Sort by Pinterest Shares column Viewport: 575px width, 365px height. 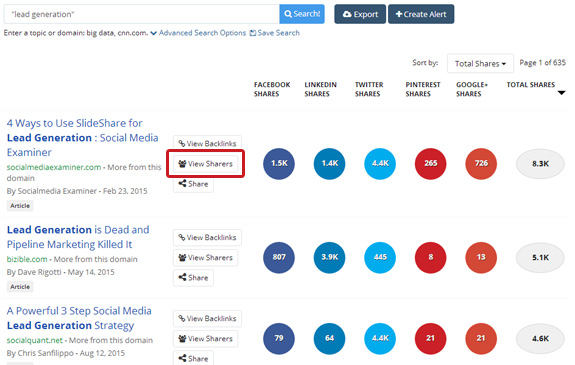click(x=423, y=89)
